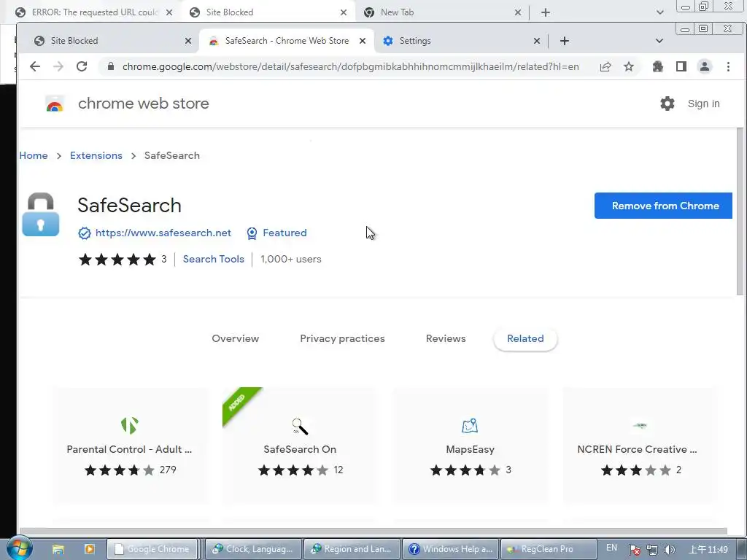This screenshot has width=747, height=560.
Task: Expand tab search in background Chrome window
Action: (659, 12)
